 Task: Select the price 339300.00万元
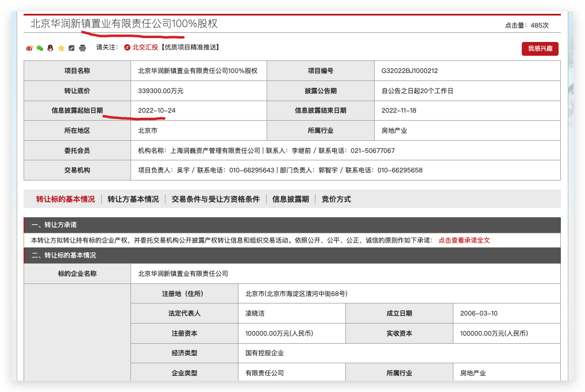(161, 91)
